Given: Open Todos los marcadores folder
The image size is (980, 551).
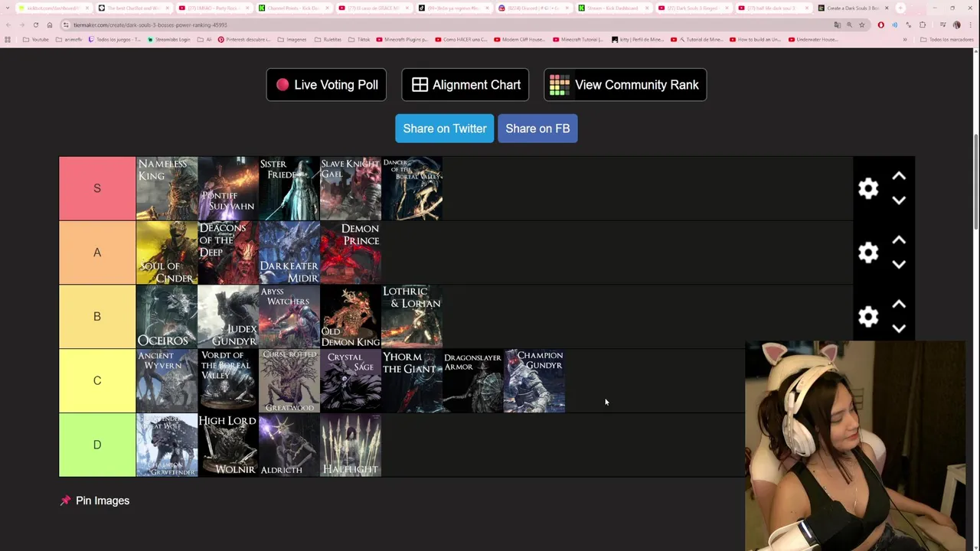Looking at the screenshot, I should point(947,39).
